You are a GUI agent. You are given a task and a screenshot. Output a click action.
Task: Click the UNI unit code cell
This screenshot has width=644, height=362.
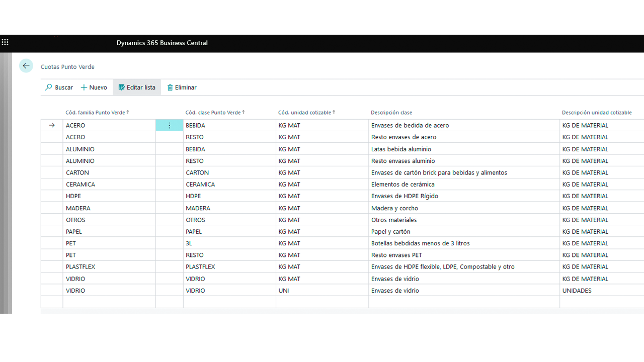(322, 291)
